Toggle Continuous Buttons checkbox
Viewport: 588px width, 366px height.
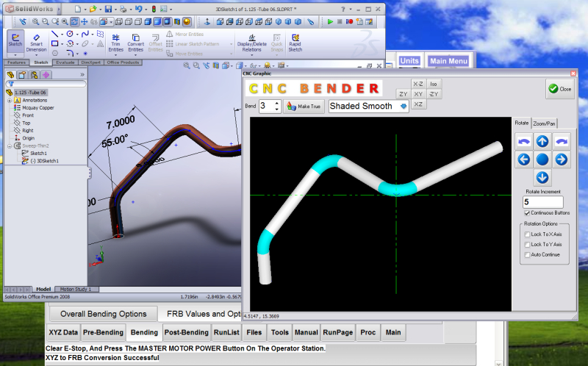pyautogui.click(x=527, y=213)
